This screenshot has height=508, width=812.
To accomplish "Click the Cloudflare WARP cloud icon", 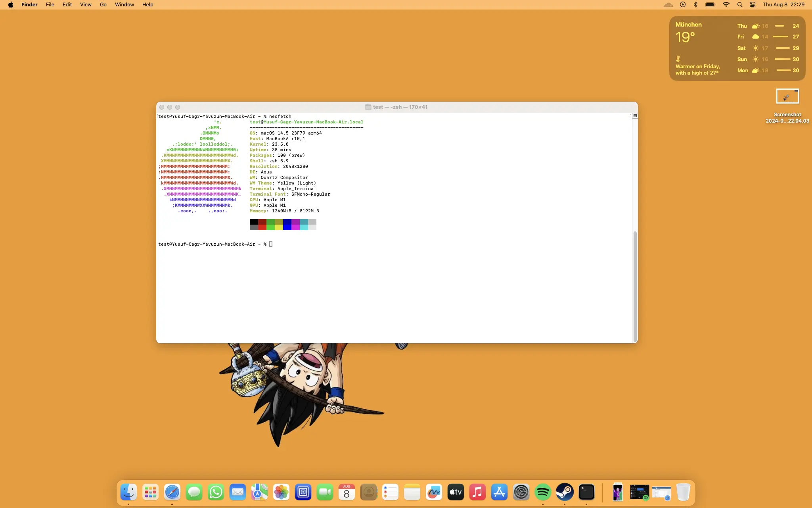I will pyautogui.click(x=668, y=5).
